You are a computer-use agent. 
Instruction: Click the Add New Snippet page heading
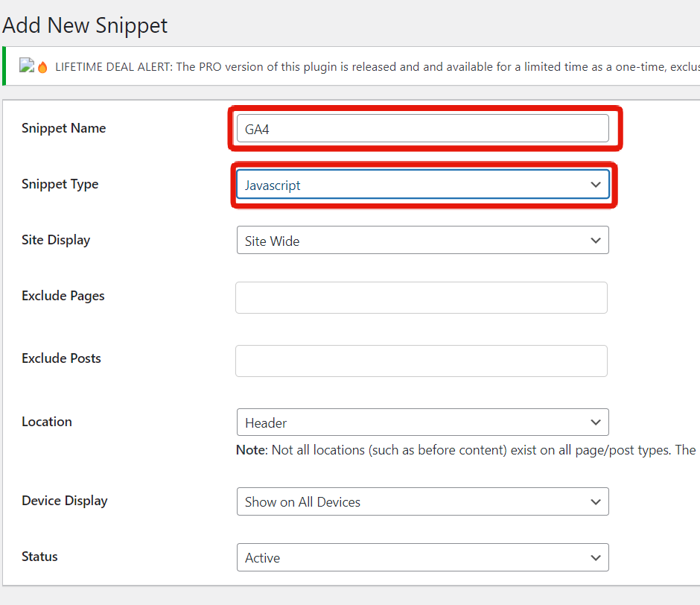[x=85, y=25]
